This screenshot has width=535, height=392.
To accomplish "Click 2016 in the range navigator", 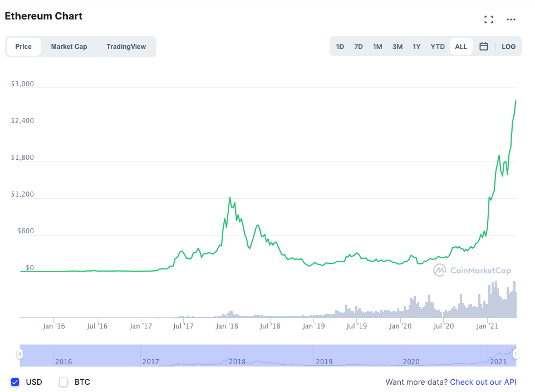I will 63,361.
